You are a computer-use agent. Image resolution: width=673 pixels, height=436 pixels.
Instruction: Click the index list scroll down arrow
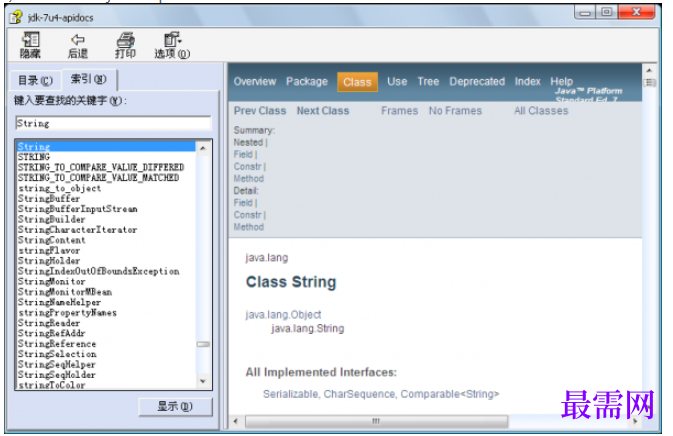tap(203, 381)
